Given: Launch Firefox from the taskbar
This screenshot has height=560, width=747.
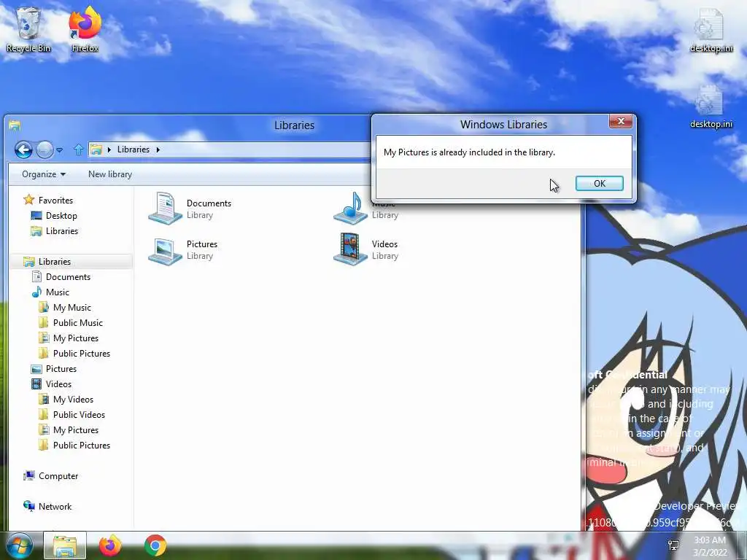Looking at the screenshot, I should (109, 545).
